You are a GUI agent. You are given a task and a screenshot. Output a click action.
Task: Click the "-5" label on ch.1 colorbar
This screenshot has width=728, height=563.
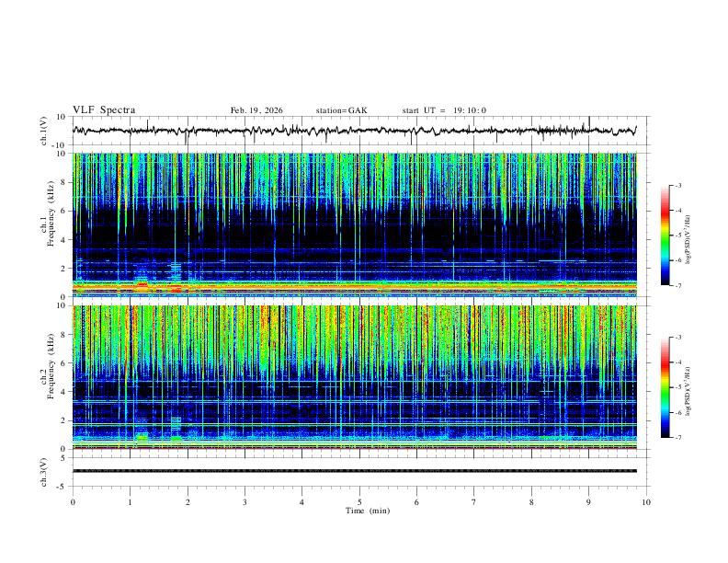click(x=677, y=236)
